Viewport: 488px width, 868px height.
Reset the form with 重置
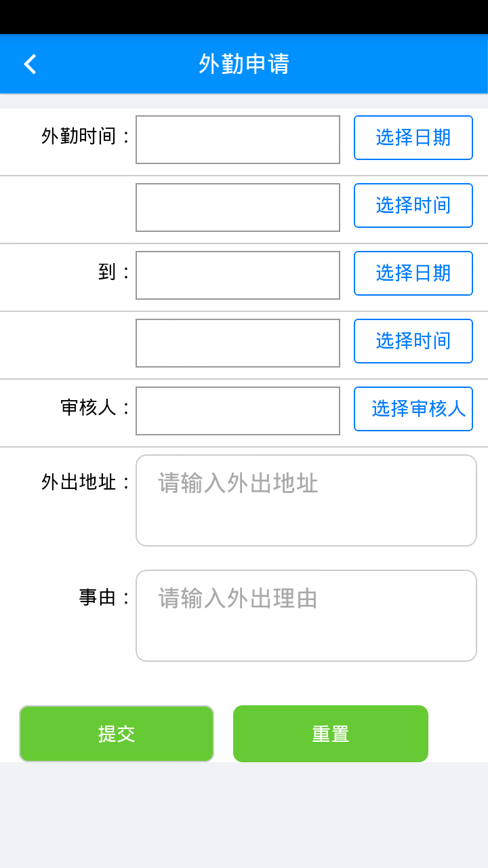331,734
